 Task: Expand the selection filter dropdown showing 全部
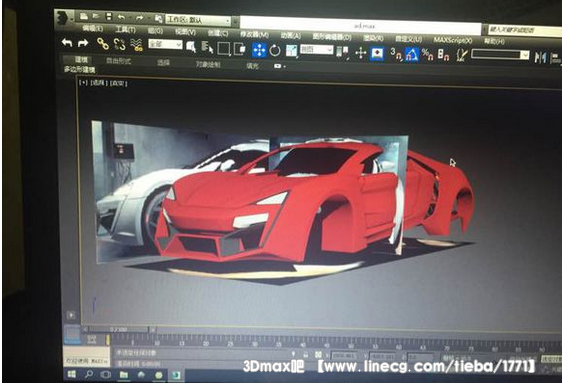pyautogui.click(x=165, y=44)
